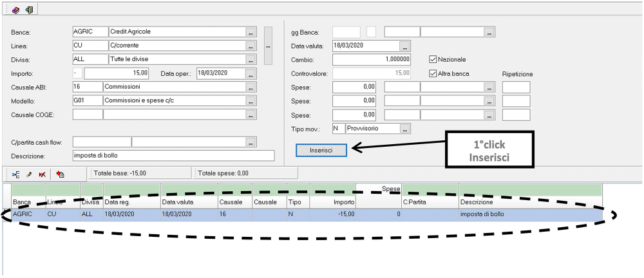Click the exit door icon in top toolbar
Screen dimensions: 644x278
pyautogui.click(x=28, y=10)
